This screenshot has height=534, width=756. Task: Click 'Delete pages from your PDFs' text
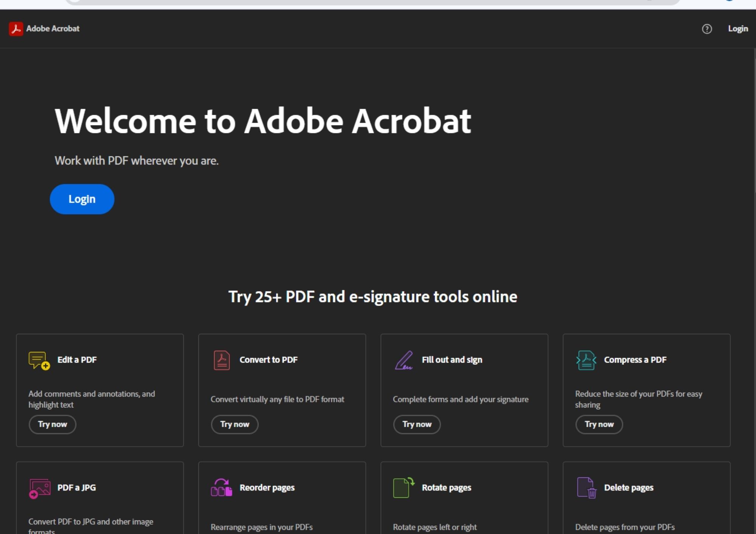coord(625,527)
